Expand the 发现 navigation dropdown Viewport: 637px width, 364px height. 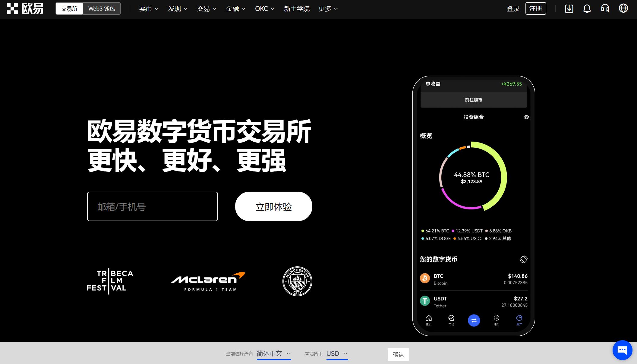point(176,9)
